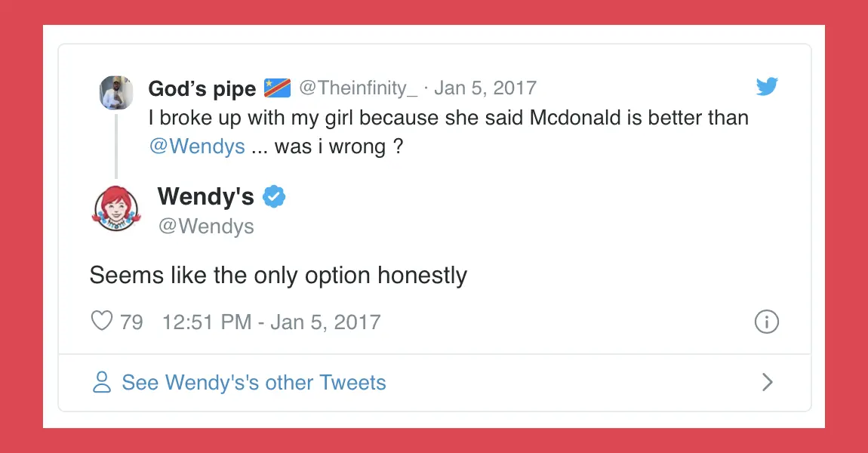Like the tweet with the heart icon
This screenshot has height=453, width=868.
[102, 322]
